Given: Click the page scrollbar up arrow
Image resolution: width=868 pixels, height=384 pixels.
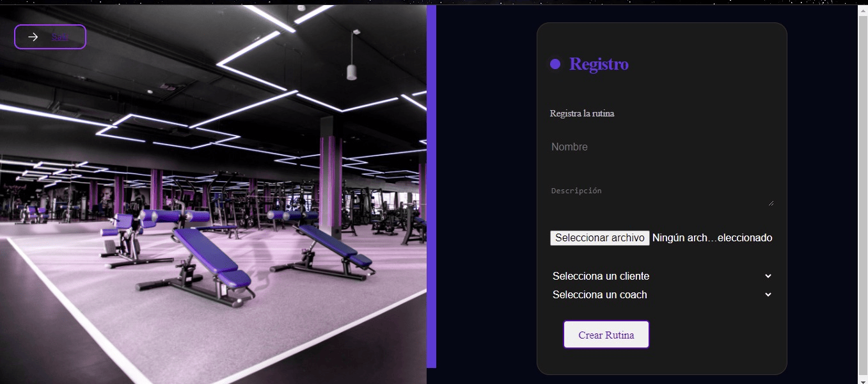Looking at the screenshot, I should coord(863,10).
